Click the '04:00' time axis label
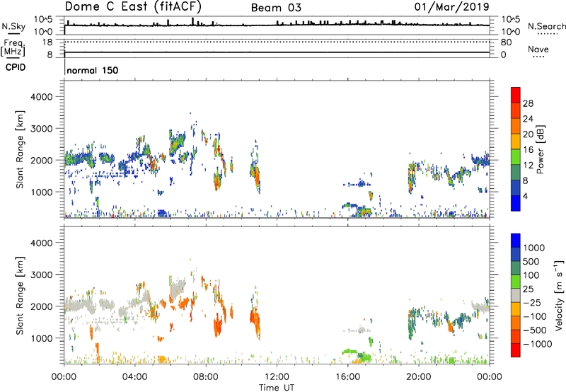This screenshot has width=566, height=392. (x=134, y=377)
